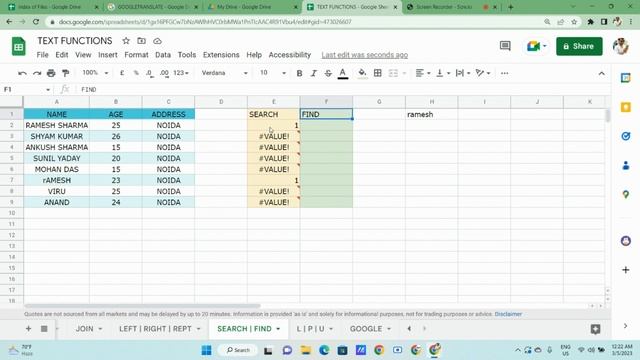Select the Paint format tool
Image resolution: width=640 pixels, height=360 pixels.
coord(65,73)
